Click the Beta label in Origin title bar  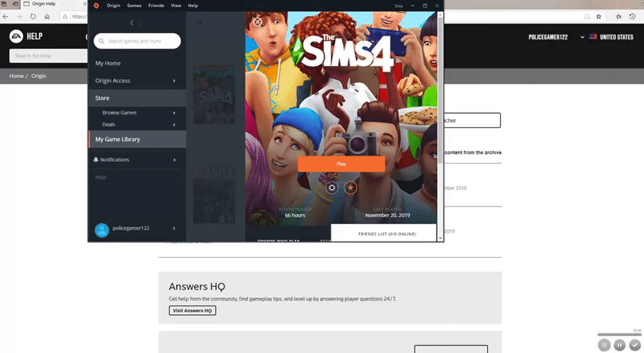[x=398, y=6]
